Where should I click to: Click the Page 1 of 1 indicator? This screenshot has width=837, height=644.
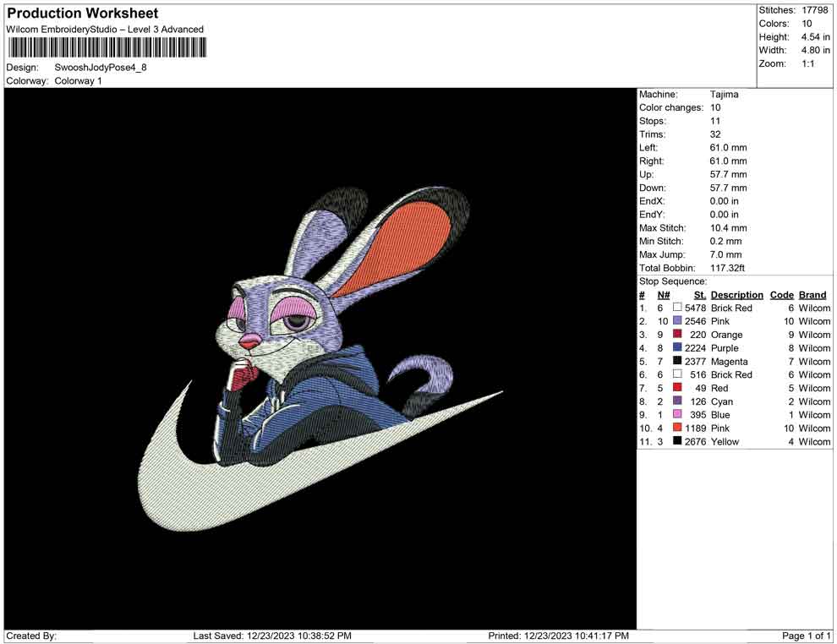[x=807, y=636]
